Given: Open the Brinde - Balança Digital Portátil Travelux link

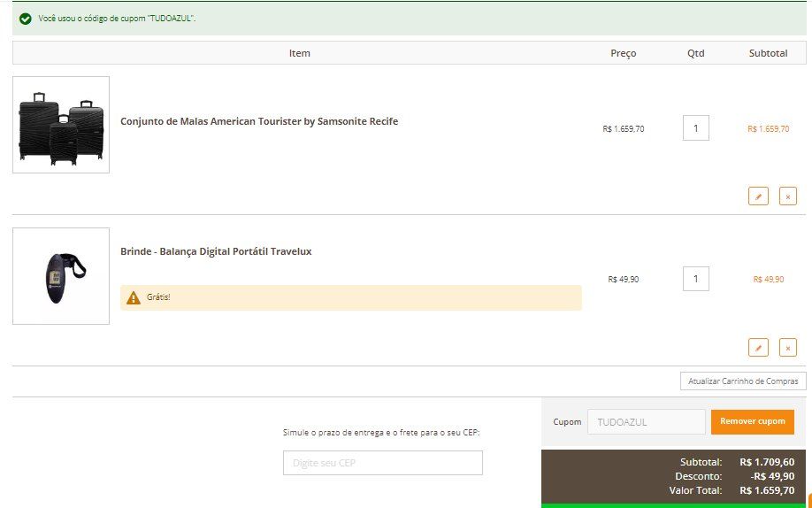Looking at the screenshot, I should coord(216,252).
